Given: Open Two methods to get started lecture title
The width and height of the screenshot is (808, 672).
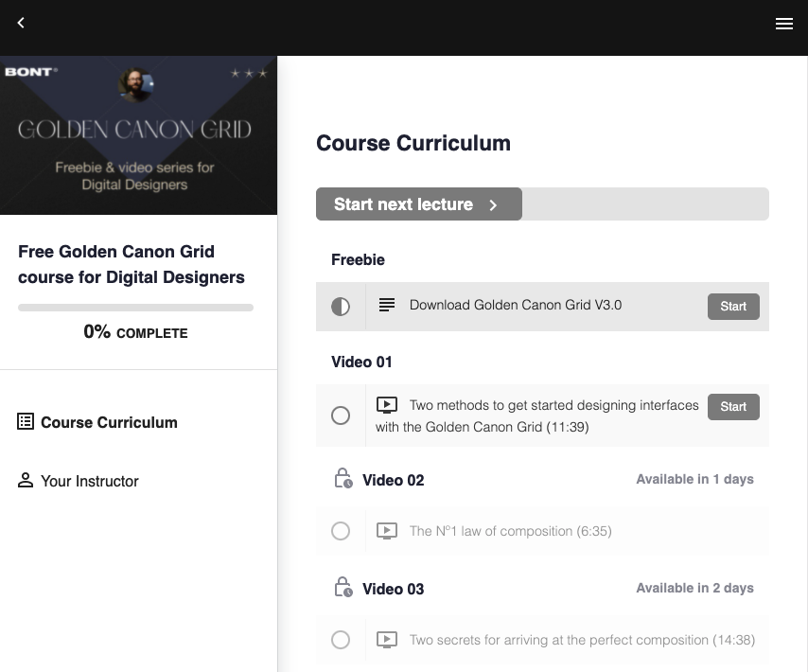Looking at the screenshot, I should tap(537, 416).
